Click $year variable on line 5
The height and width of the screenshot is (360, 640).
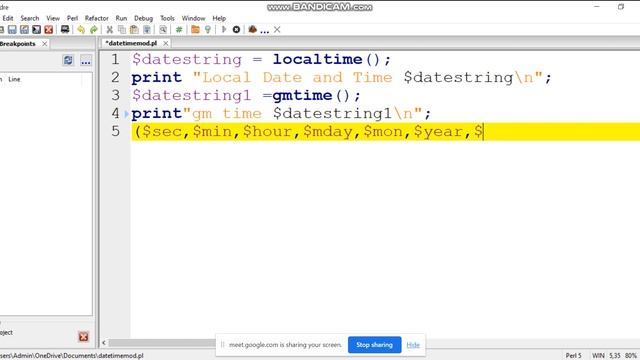438,131
